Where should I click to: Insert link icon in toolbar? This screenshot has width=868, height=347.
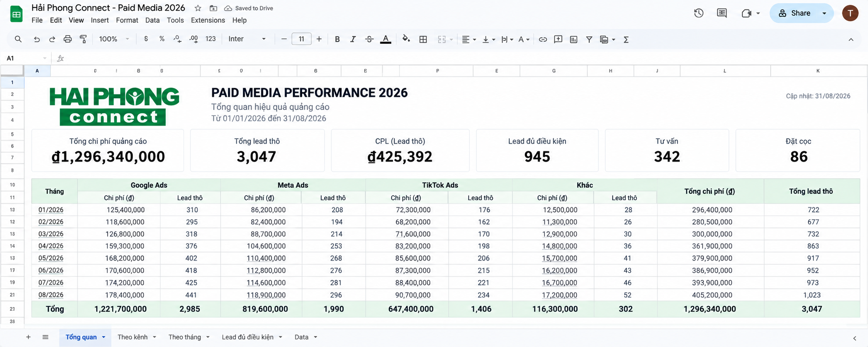[x=543, y=39]
